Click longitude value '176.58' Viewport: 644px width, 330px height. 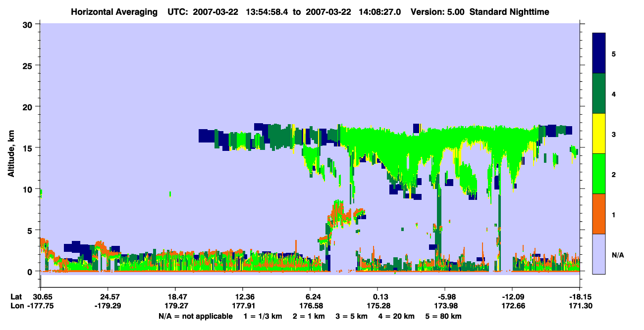pyautogui.click(x=310, y=306)
